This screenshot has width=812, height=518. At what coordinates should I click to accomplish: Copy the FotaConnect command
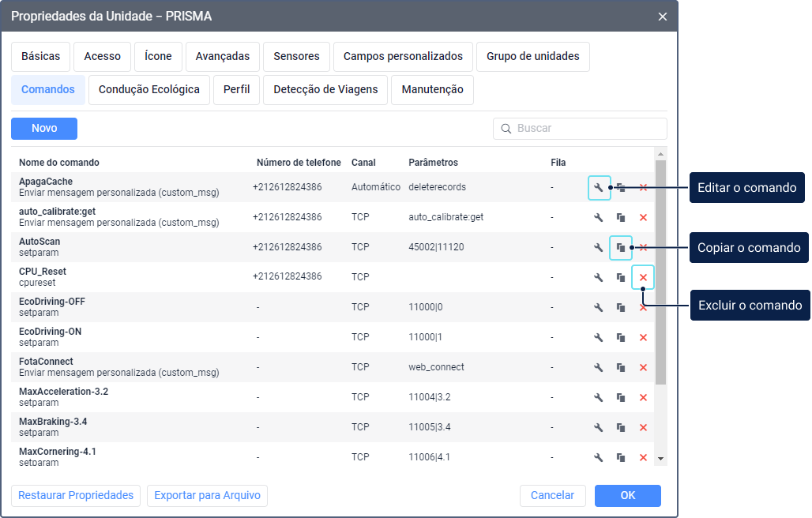pos(621,368)
